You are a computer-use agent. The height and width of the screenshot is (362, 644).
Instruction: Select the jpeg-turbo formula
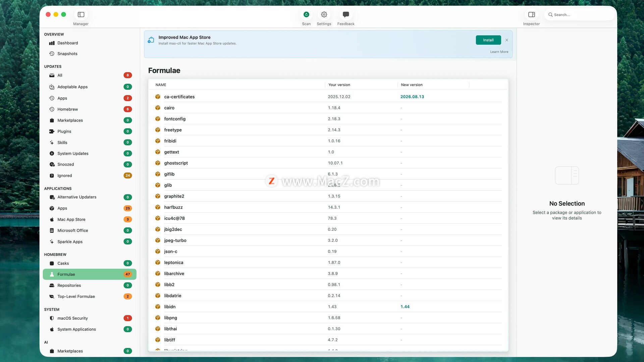[328, 240]
